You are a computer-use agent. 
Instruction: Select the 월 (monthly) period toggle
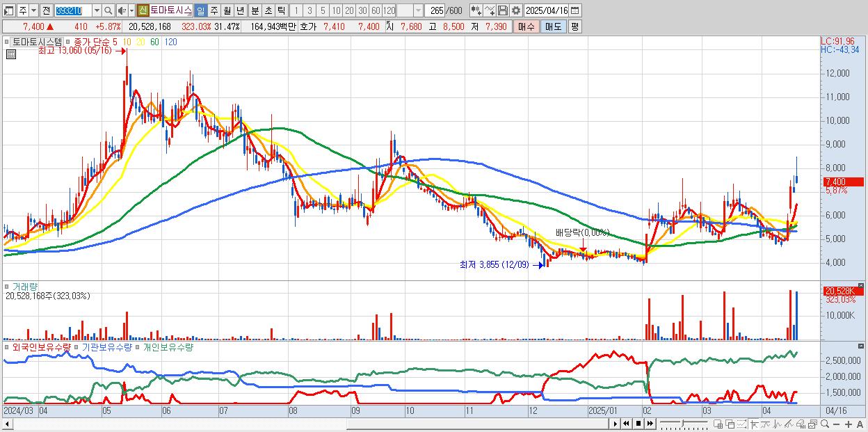227,10
